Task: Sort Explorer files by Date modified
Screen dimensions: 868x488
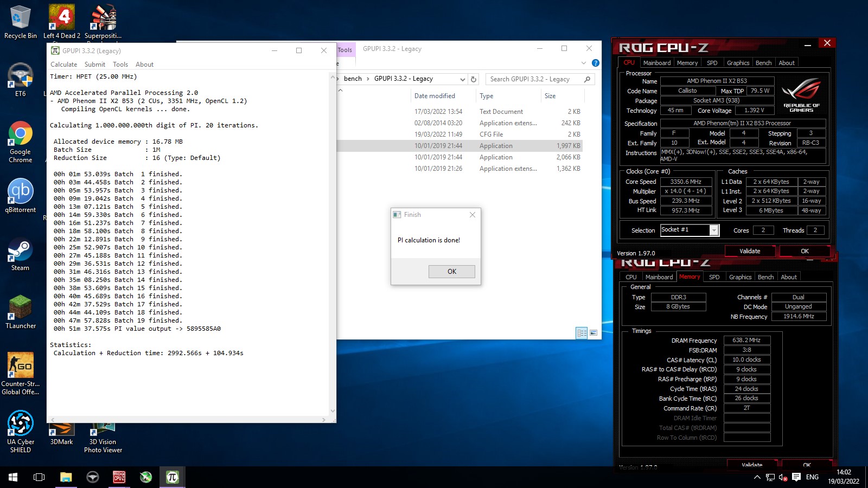Action: pyautogui.click(x=435, y=96)
